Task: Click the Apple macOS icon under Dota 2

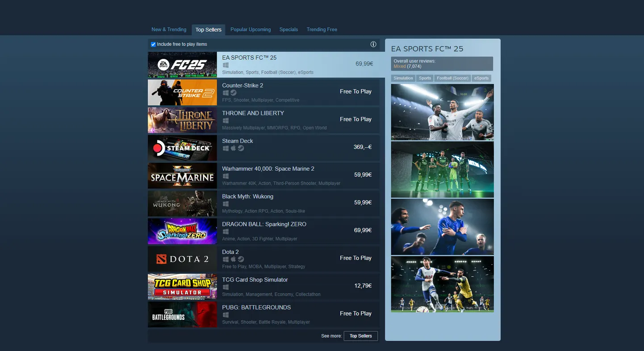Action: pos(233,259)
